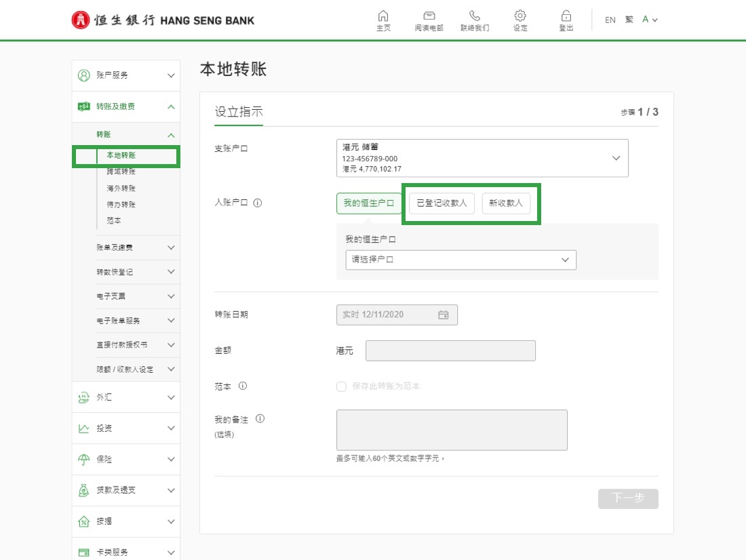746x560 pixels.
Task: Click the Home (主页) icon
Action: (383, 16)
